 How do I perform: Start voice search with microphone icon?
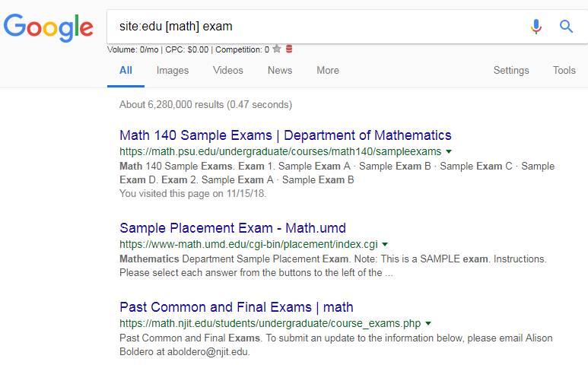(536, 27)
